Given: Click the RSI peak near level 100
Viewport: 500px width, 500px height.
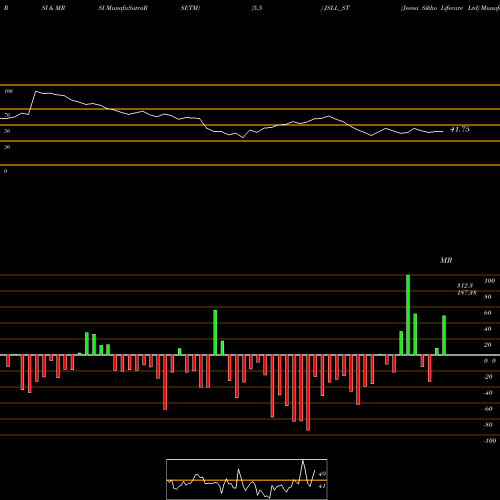Looking at the screenshot, I should (x=36, y=91).
